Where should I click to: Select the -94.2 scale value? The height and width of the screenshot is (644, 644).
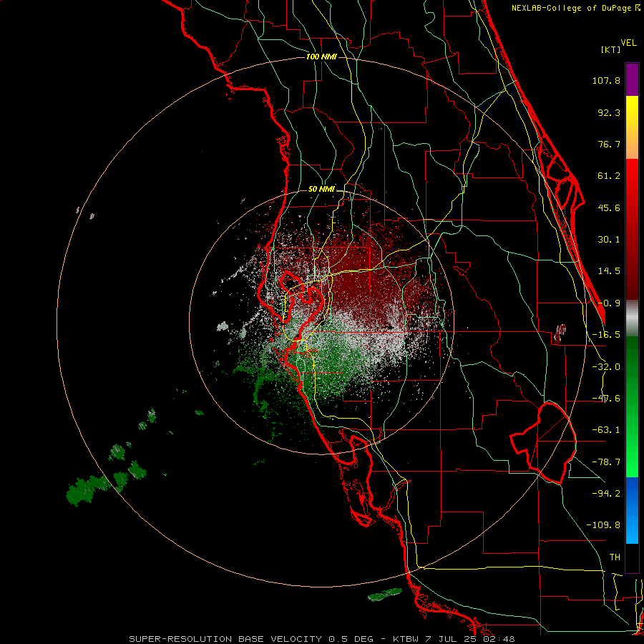(x=606, y=494)
